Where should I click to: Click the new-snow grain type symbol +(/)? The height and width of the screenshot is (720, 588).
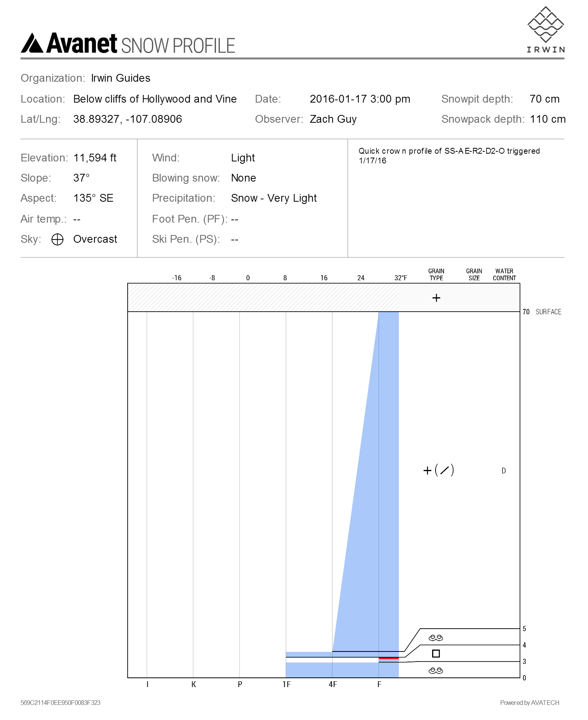(438, 470)
